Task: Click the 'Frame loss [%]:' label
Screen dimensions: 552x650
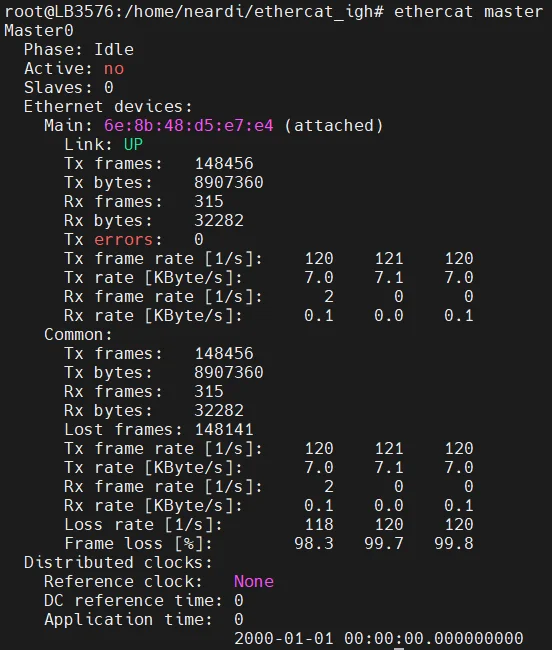Action: point(138,544)
